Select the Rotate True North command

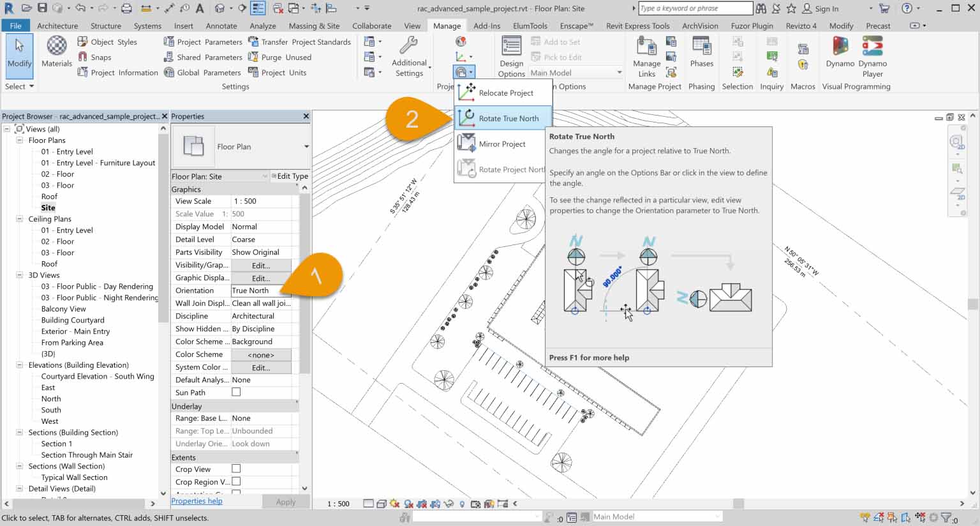[509, 117]
